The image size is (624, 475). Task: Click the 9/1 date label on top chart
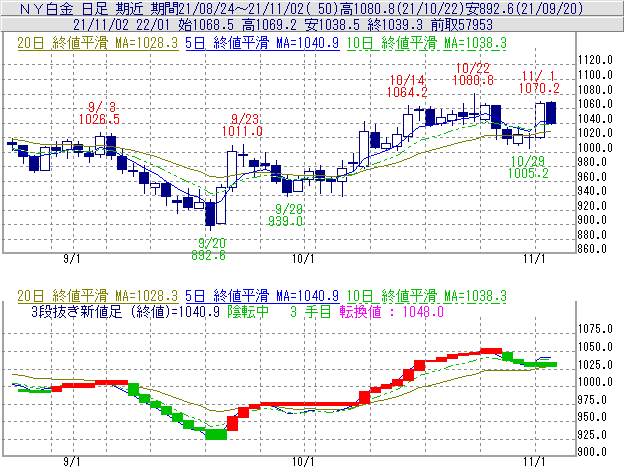[72, 259]
